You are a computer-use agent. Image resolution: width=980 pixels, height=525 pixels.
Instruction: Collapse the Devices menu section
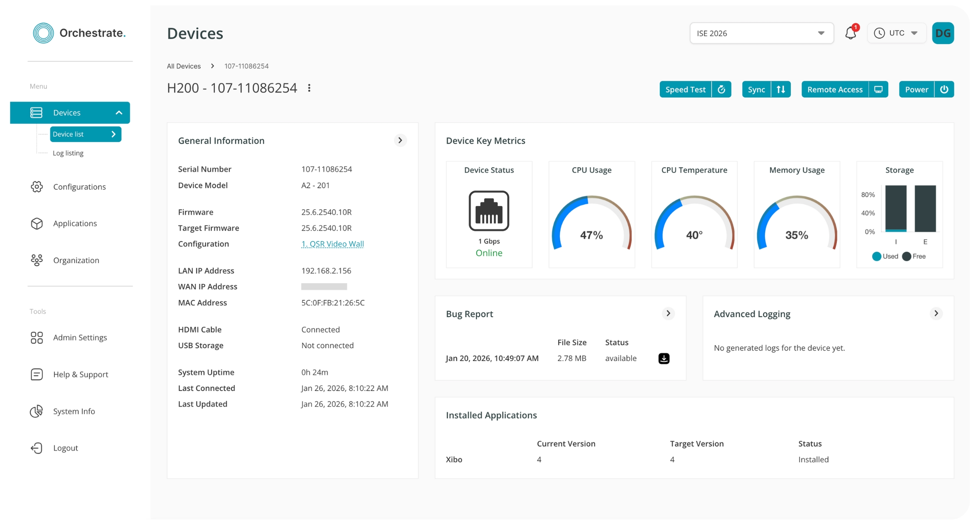tap(119, 112)
